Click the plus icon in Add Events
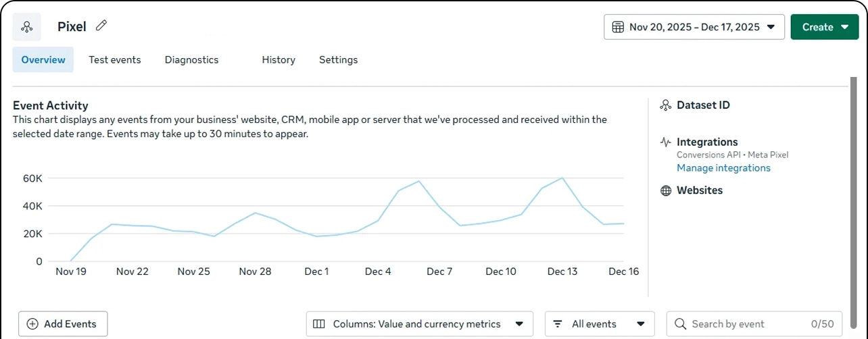868x339 pixels. (32, 324)
